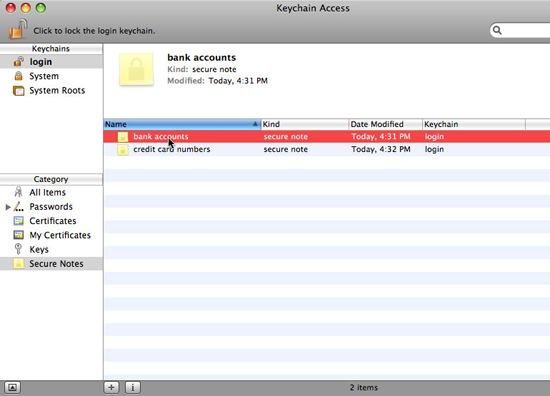Click the search magnifying glass icon
550x396 pixels.
coord(497,31)
